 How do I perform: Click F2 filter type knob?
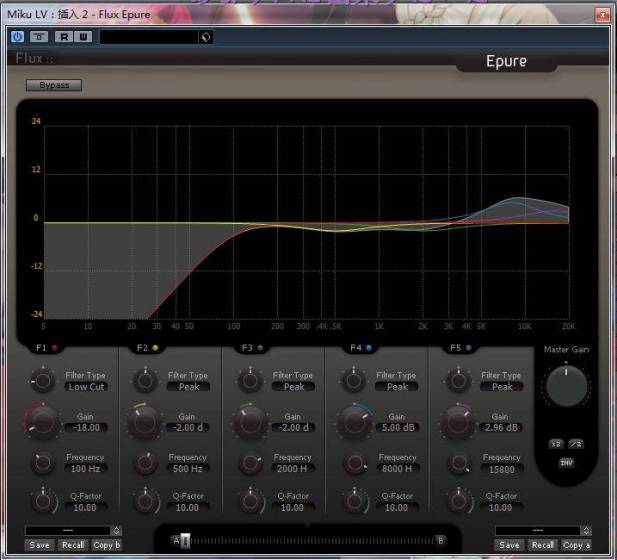pyautogui.click(x=146, y=381)
